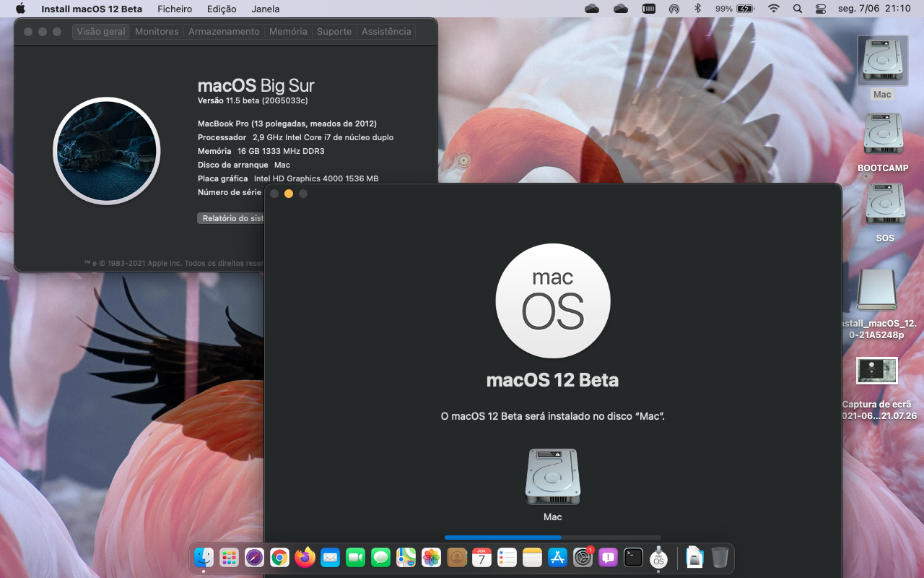Image resolution: width=924 pixels, height=578 pixels.
Task: Click the 'Versão 11.5 beta (20G5033c)' text
Action: pyautogui.click(x=253, y=100)
